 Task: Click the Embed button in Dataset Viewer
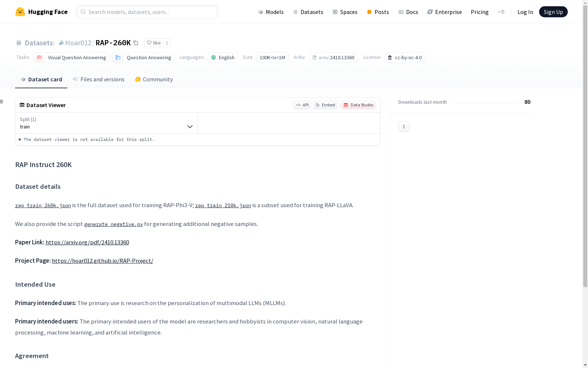[325, 105]
